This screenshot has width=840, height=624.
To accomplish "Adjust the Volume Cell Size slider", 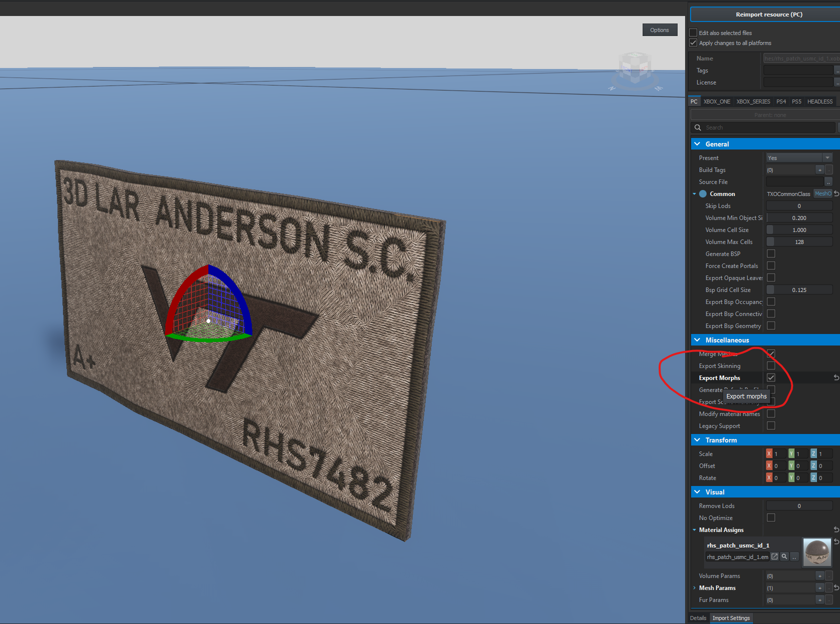I will pyautogui.click(x=799, y=230).
